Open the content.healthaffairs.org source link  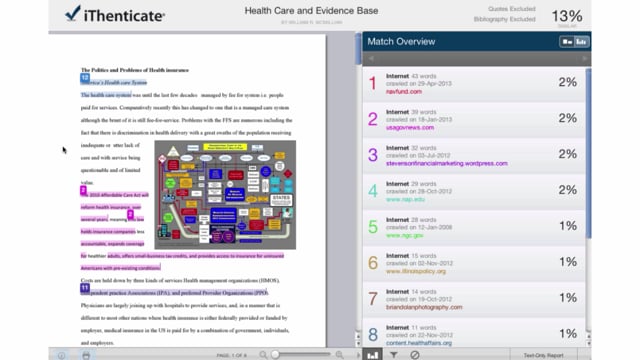click(x=419, y=343)
